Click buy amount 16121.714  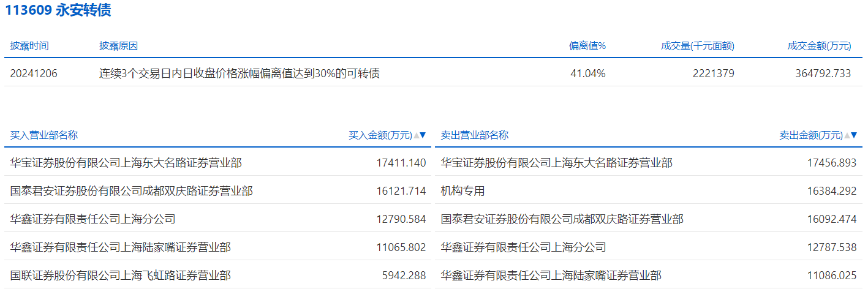click(x=401, y=191)
